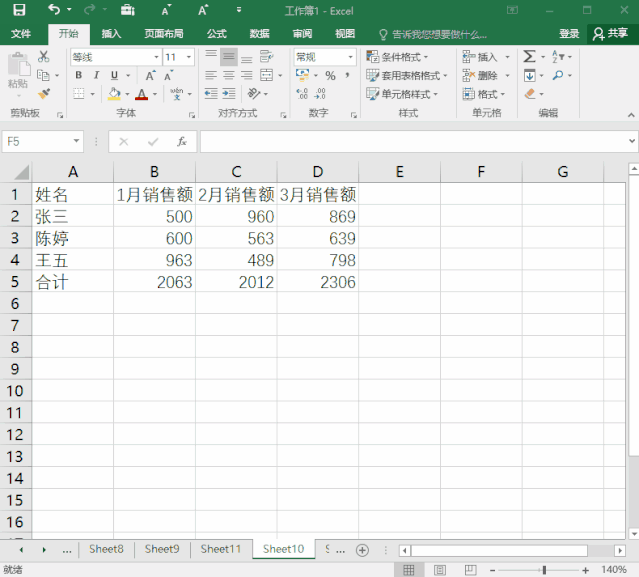639x577 pixels.
Task: Click the Increase Indent icon
Action: 229,94
